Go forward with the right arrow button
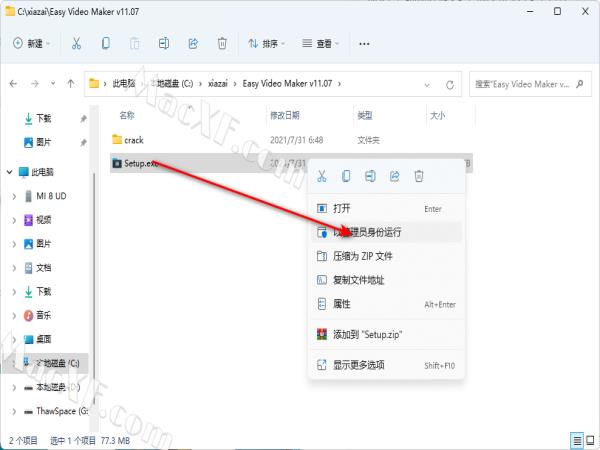The image size is (600, 450). 34,83
